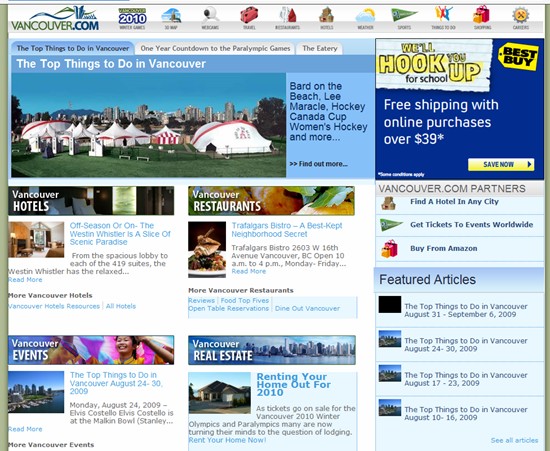Switch to The Eatery tab
The width and height of the screenshot is (550, 451).
[320, 48]
